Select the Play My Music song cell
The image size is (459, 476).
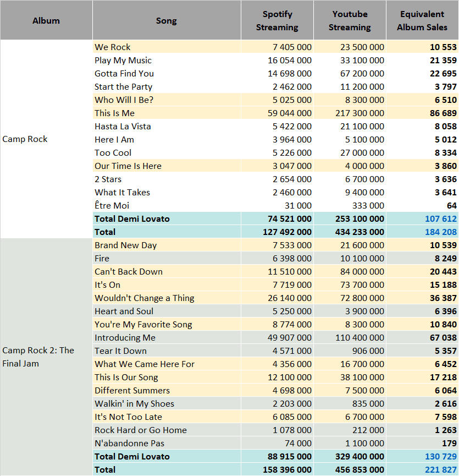pyautogui.click(x=167, y=60)
